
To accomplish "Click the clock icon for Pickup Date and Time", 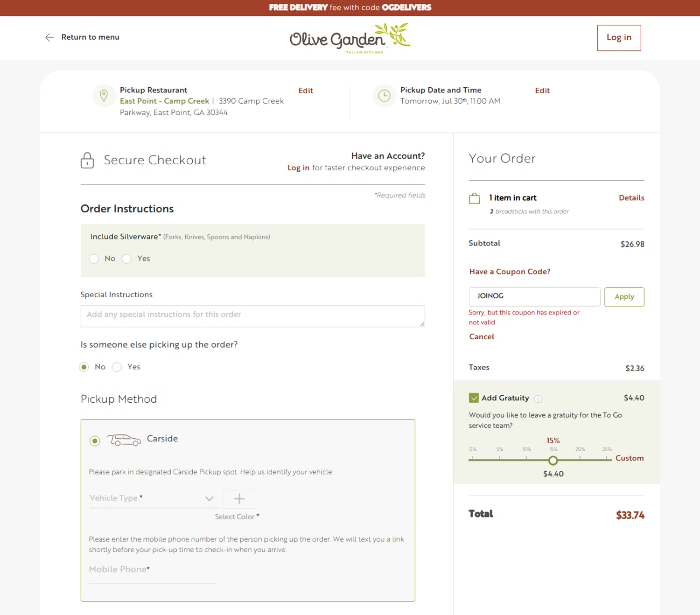I will pos(384,96).
